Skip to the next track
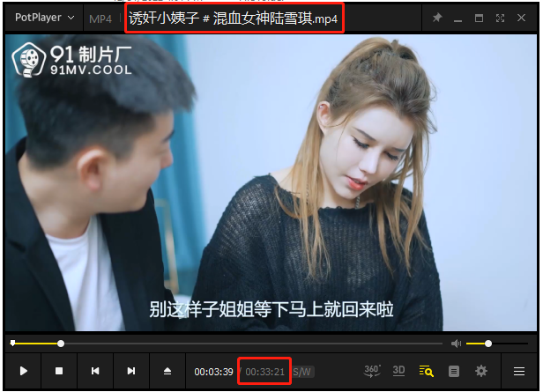Screen dimensions: 543x392 [131, 372]
